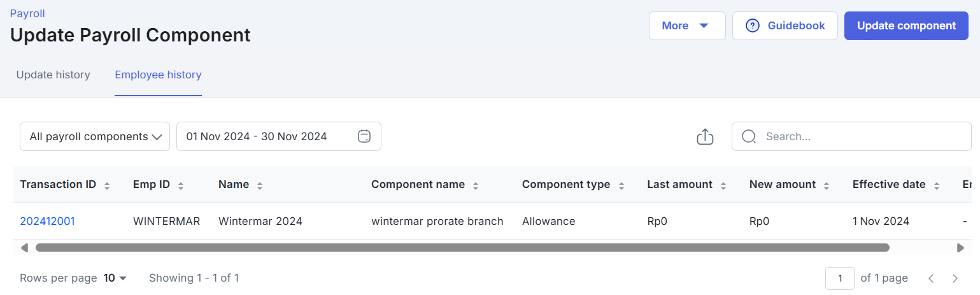Image resolution: width=980 pixels, height=295 pixels.
Task: Click the Update component button
Action: pyautogui.click(x=906, y=26)
